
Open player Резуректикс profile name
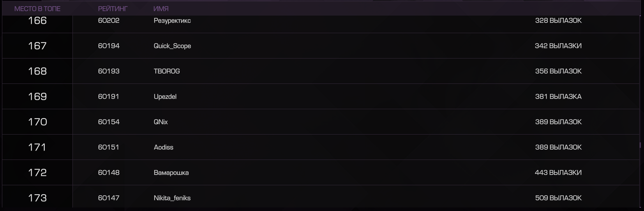(172, 21)
